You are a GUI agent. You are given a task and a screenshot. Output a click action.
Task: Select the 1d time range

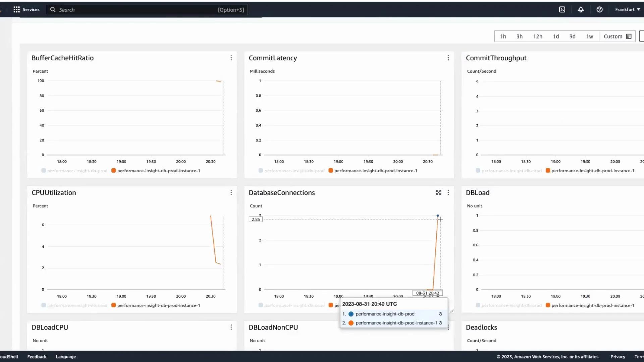point(556,37)
